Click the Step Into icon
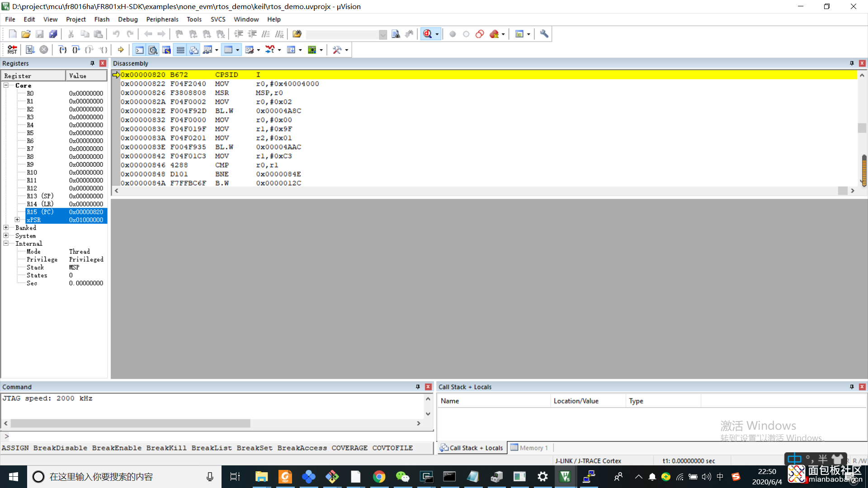 tap(62, 50)
